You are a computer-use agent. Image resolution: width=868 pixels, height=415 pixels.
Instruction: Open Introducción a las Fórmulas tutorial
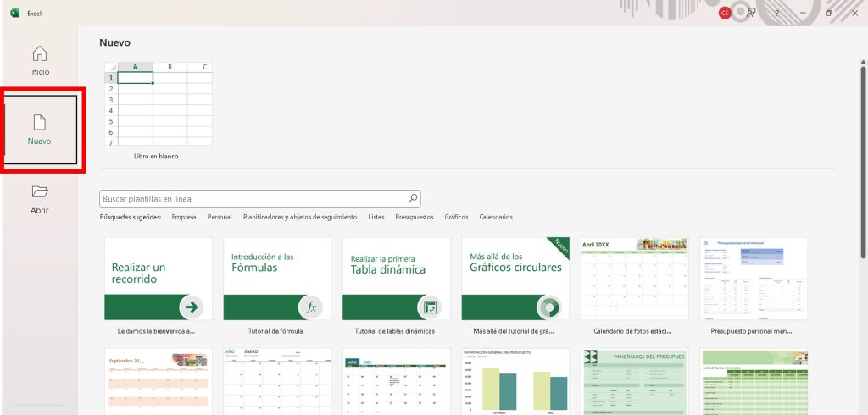tap(277, 279)
